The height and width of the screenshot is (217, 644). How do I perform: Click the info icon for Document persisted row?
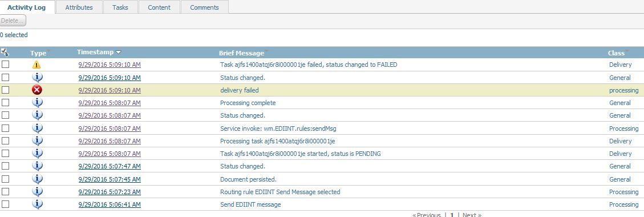pos(37,179)
